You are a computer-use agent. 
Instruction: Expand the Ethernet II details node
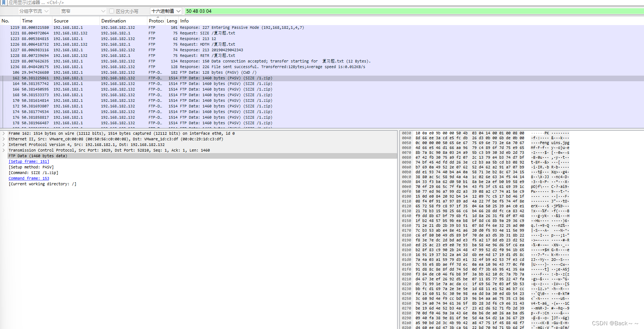pyautogui.click(x=4, y=139)
